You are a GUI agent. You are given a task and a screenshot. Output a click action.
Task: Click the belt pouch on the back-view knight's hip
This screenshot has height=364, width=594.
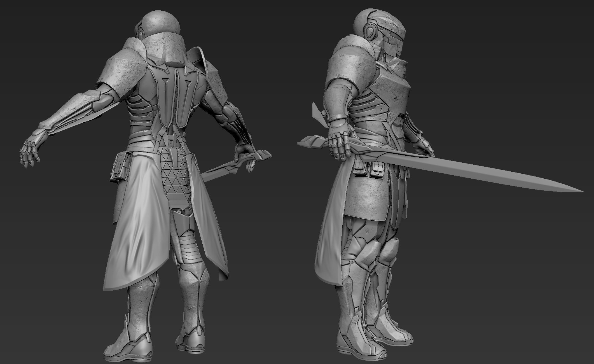[121, 167]
